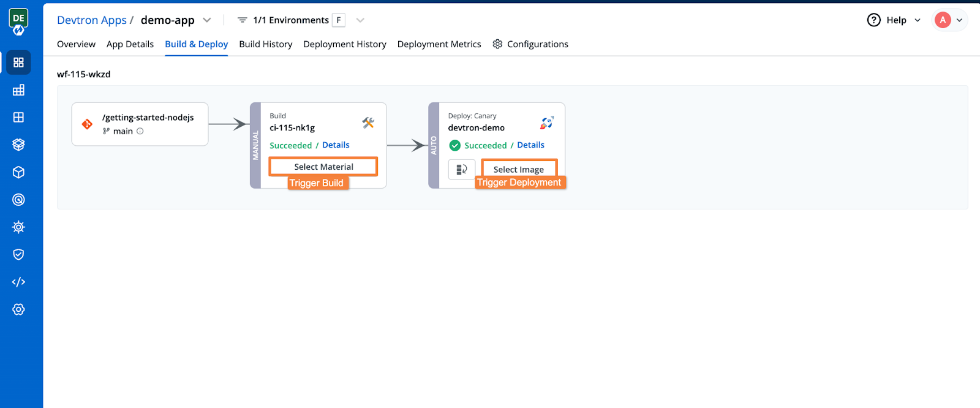Click the rollback icon button
Screen dimensions: 980x408
pyautogui.click(x=462, y=169)
